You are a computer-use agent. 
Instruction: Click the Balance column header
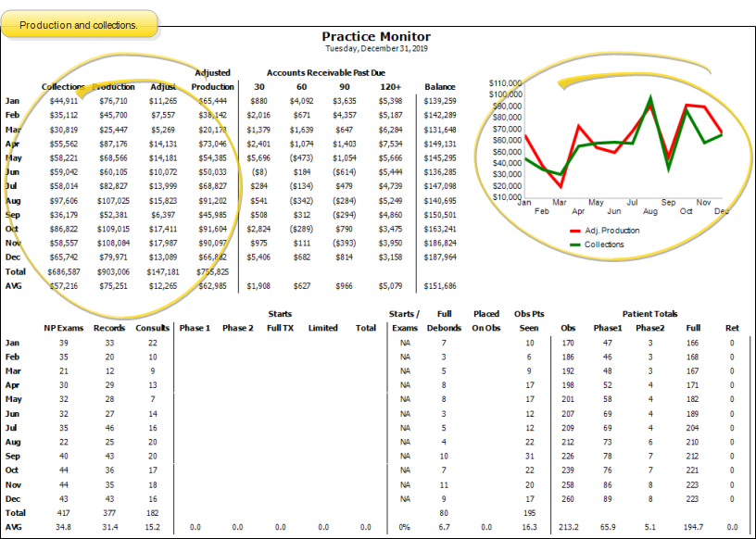440,87
